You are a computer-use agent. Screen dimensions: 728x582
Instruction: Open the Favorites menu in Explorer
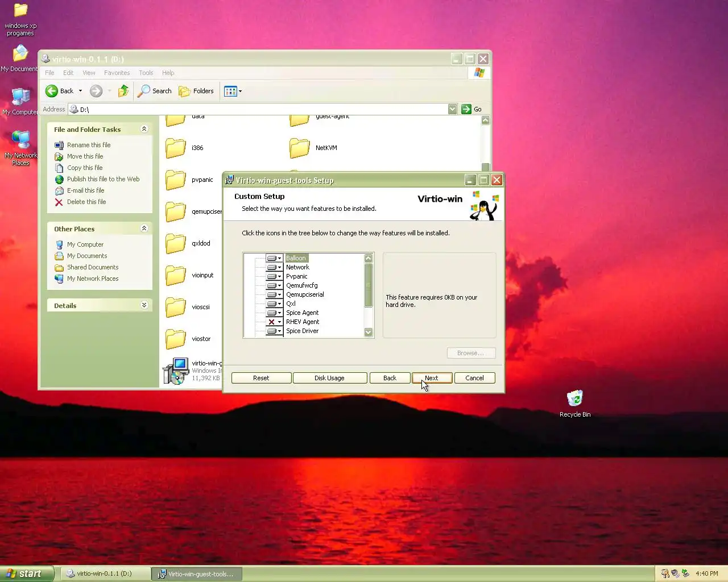pyautogui.click(x=117, y=73)
